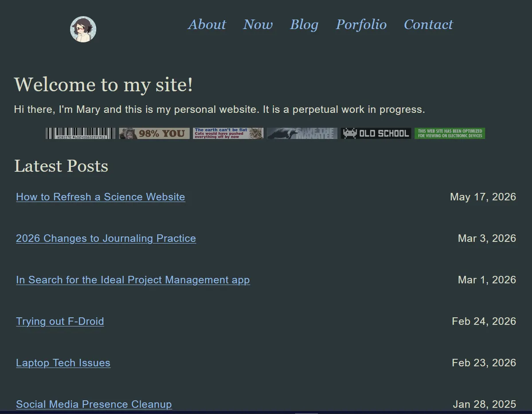This screenshot has height=414, width=532.
Task: Visit the Porfolio page
Action: point(361,24)
